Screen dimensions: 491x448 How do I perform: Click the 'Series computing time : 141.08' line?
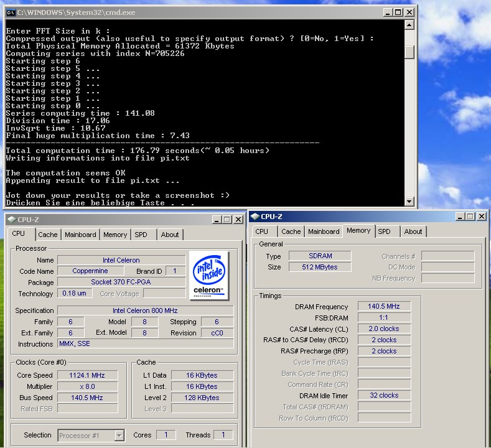coord(80,113)
